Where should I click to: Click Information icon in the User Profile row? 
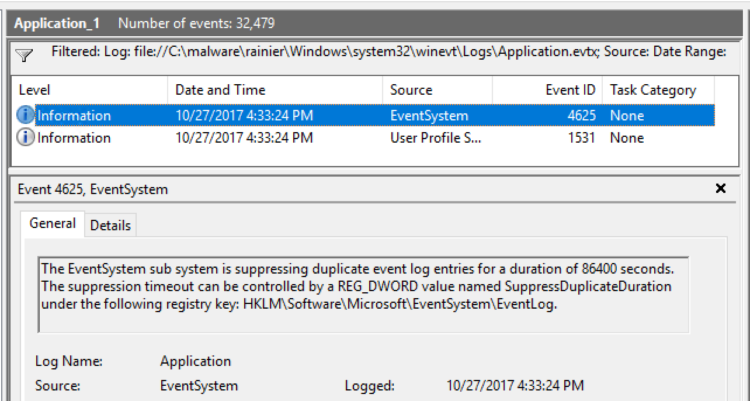(26, 137)
